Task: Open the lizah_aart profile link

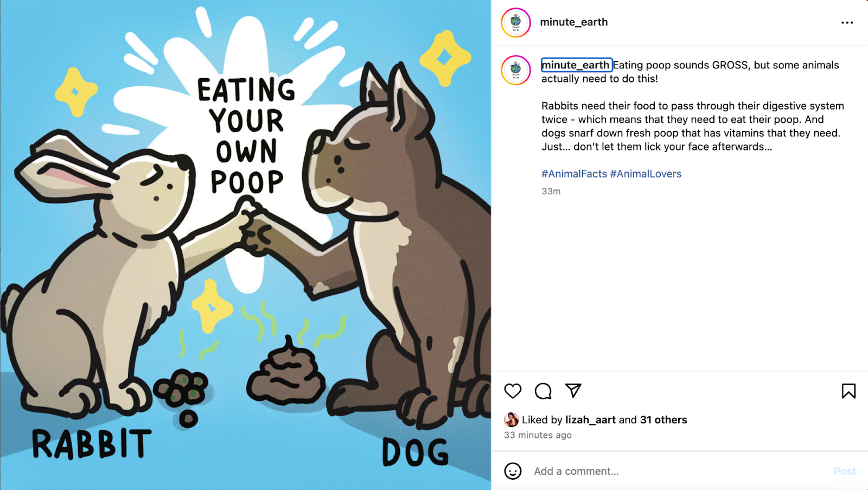Action: click(590, 419)
